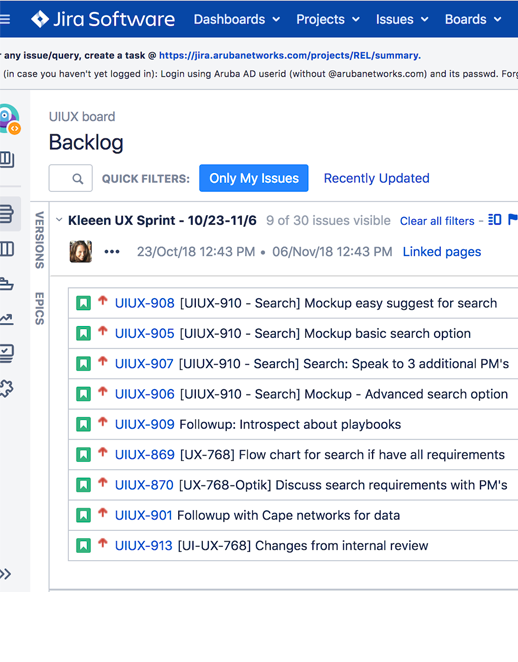Image resolution: width=518 pixels, height=662 pixels.
Task: Expand the EPICS side panel
Action: coord(39,309)
